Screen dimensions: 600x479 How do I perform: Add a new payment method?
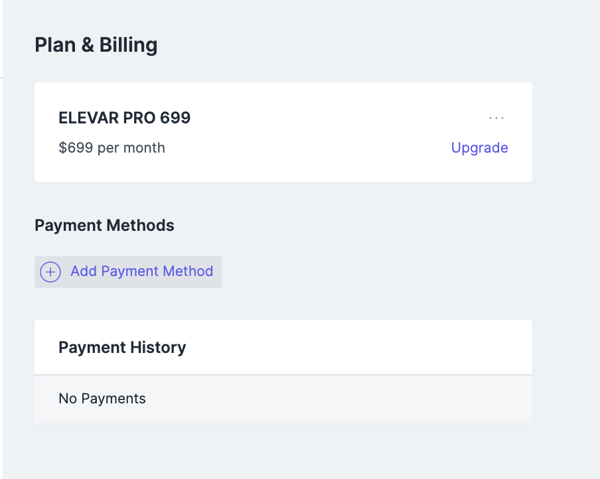click(x=128, y=272)
